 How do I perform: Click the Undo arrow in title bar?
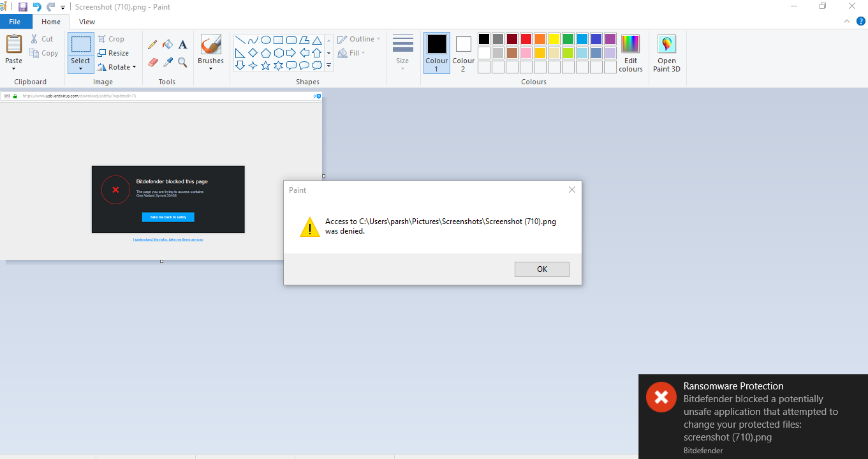(x=37, y=7)
